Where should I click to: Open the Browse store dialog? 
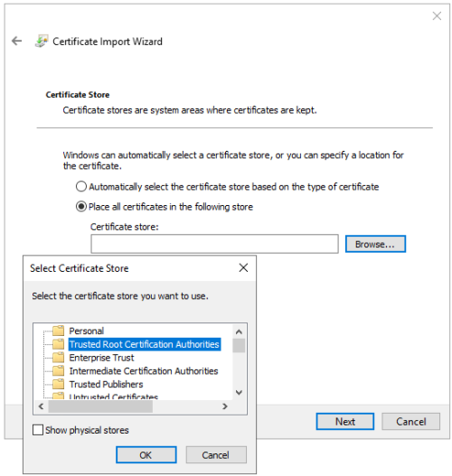click(375, 244)
